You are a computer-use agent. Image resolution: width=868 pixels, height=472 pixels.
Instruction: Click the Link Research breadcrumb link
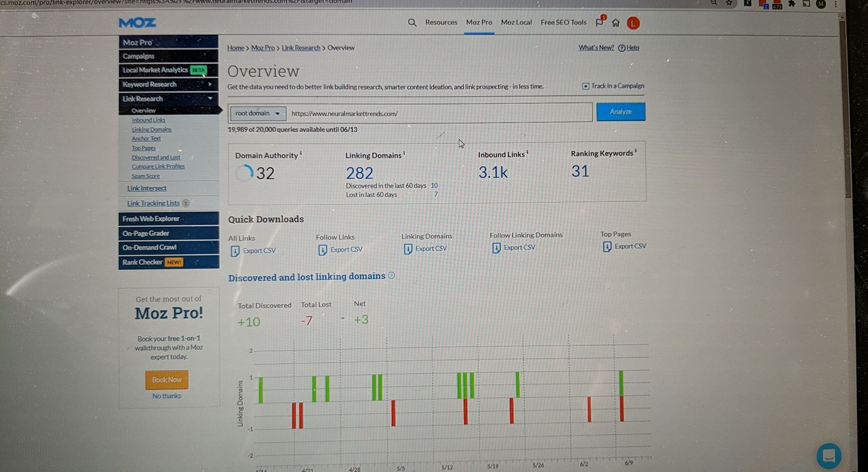tap(301, 48)
